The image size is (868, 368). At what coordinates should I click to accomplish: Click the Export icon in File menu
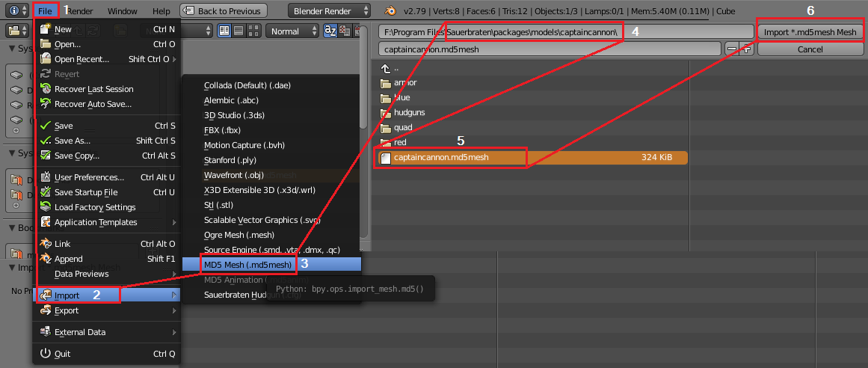coord(46,310)
